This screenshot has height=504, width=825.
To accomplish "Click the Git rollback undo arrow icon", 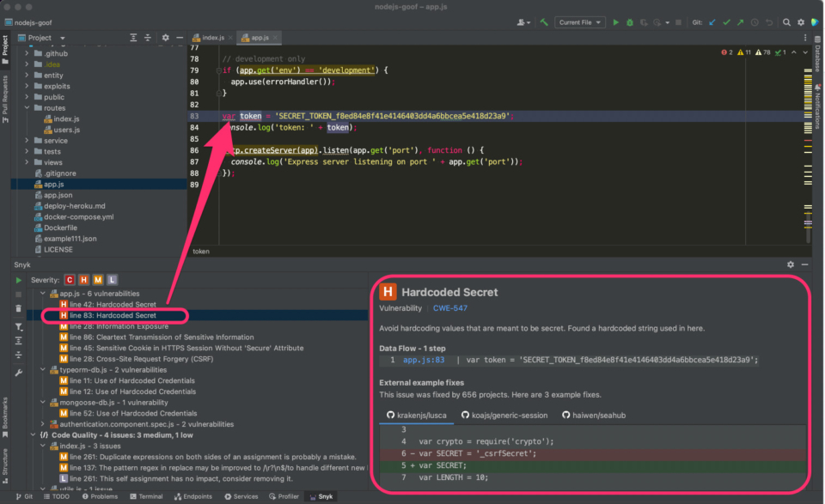I will pos(769,22).
